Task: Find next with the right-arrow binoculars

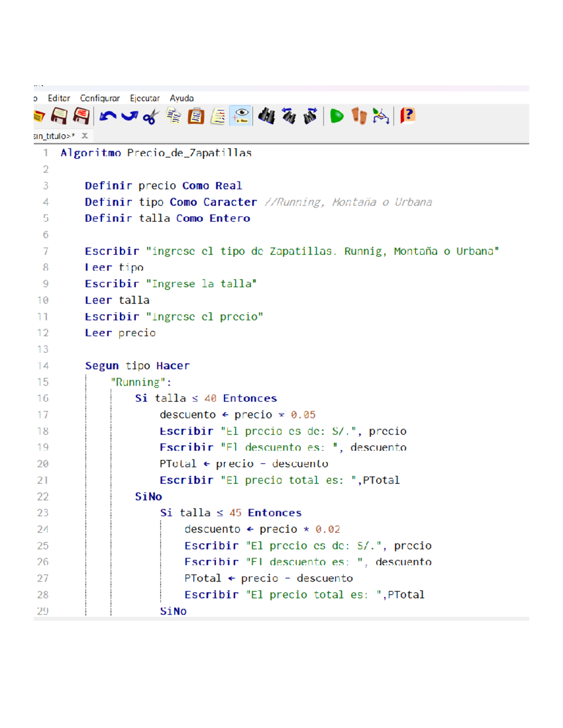Action: pyautogui.click(x=310, y=116)
